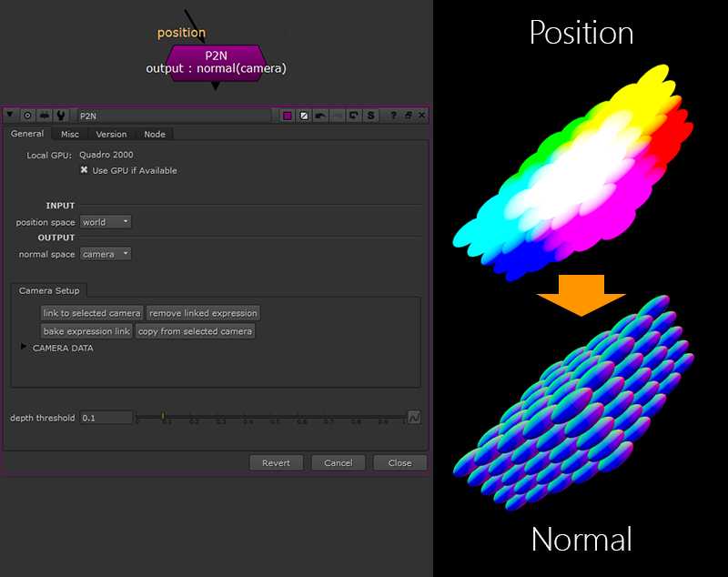
Task: Toggle the Use GPU if Available checkbox
Action: point(85,170)
